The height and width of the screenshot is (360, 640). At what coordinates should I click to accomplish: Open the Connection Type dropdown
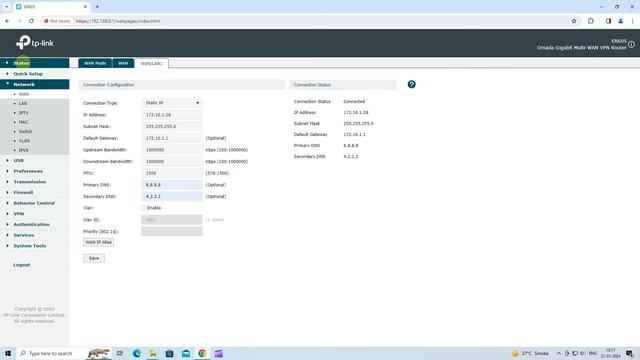click(172, 103)
